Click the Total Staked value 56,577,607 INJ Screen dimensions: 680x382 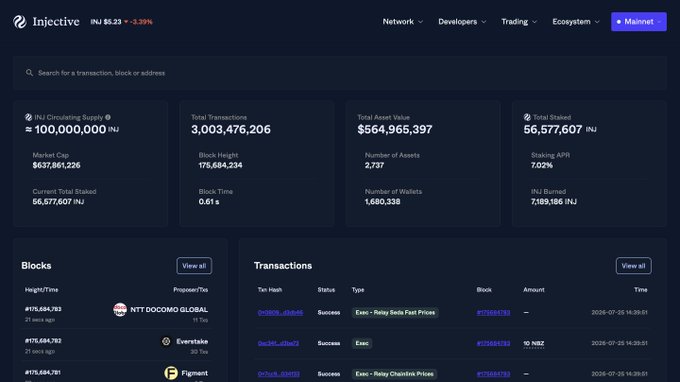click(x=560, y=129)
